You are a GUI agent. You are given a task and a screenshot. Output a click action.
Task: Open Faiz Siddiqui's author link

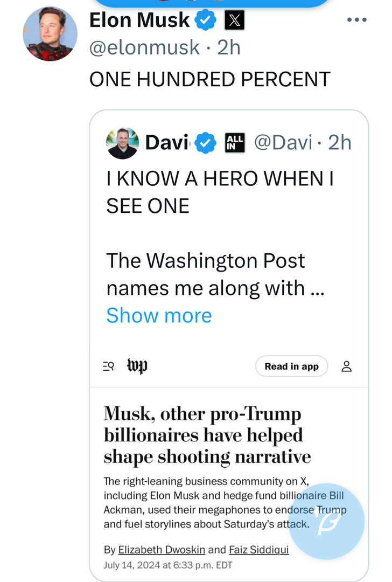258,550
